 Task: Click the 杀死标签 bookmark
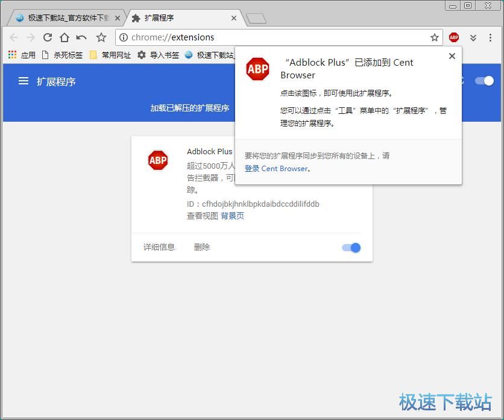pyautogui.click(x=62, y=55)
